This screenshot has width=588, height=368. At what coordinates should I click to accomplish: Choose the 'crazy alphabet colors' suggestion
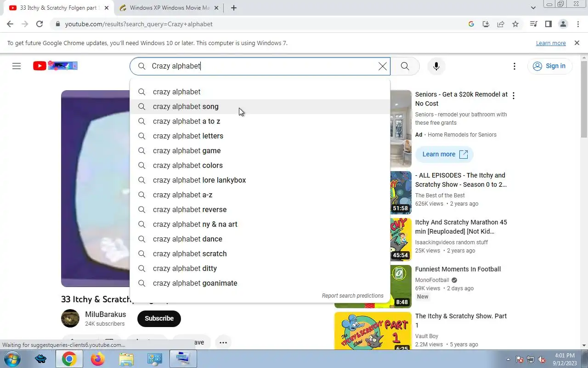[260, 165]
